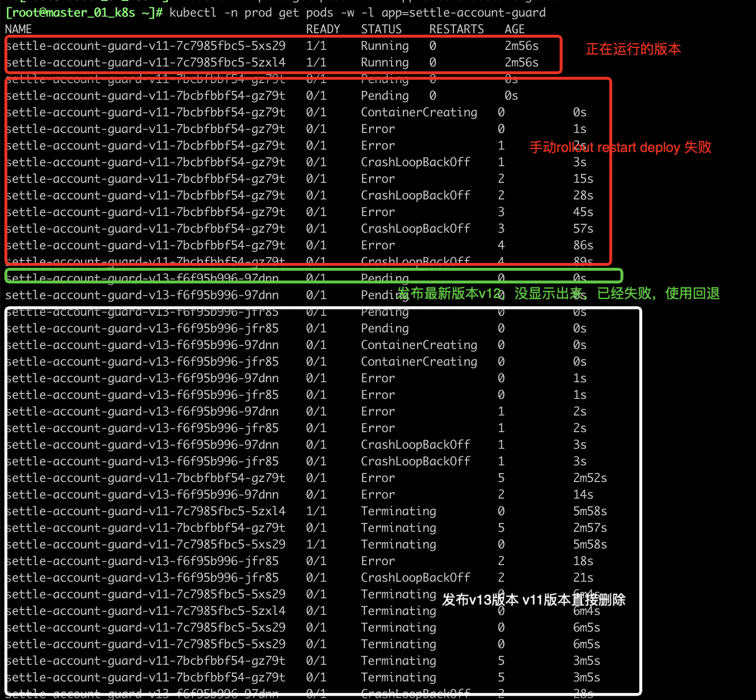Click CrashLoopBackOff status in the 28s row
The height and width of the screenshot is (700, 756).
click(x=416, y=196)
